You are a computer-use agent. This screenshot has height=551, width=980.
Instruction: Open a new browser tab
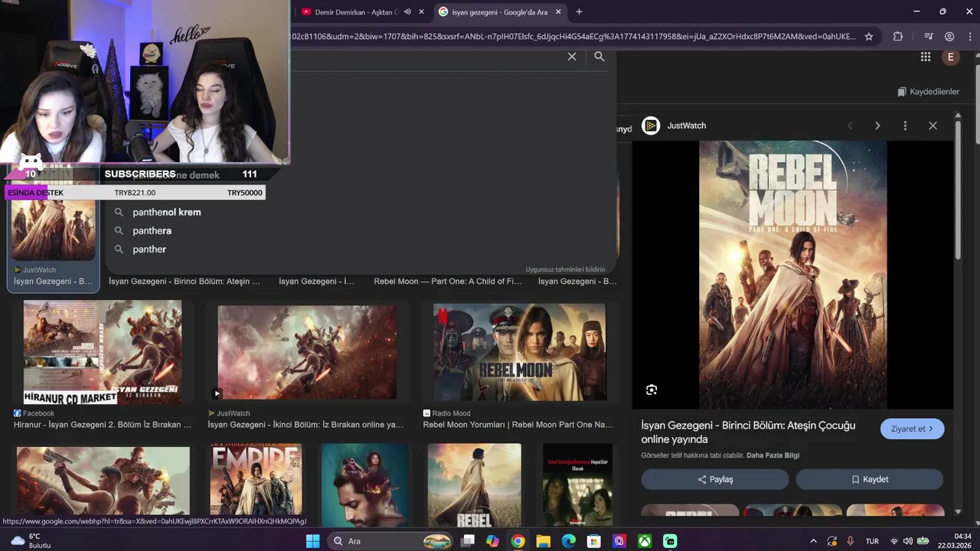pos(579,11)
